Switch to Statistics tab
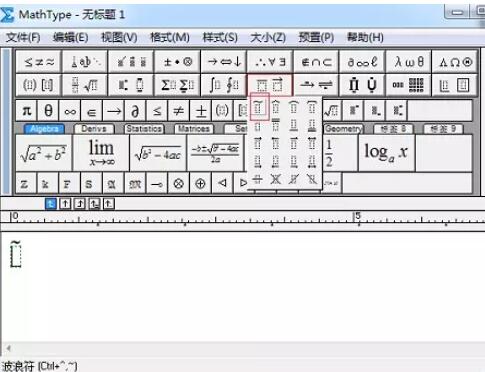 (x=144, y=129)
